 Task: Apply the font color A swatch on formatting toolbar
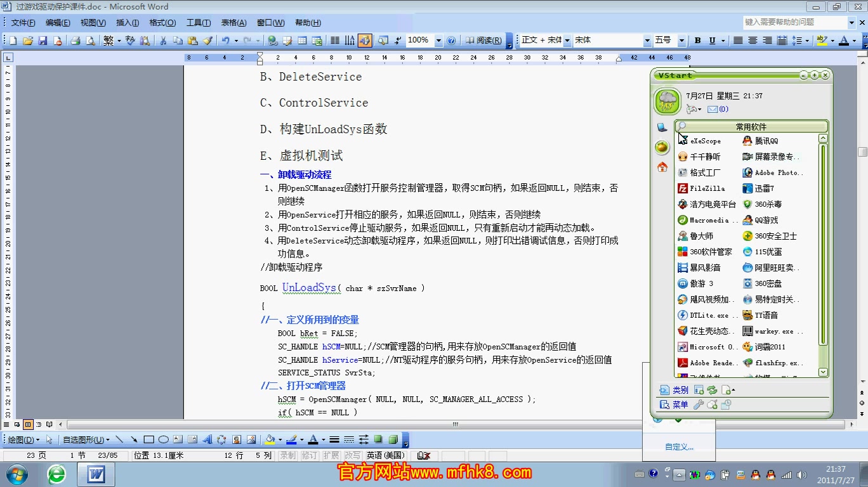(x=843, y=41)
